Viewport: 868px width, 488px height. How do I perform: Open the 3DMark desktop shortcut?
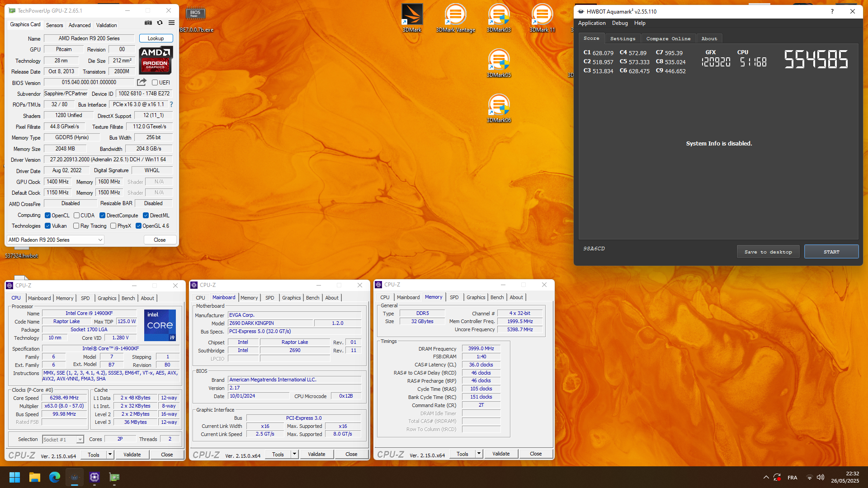pos(412,18)
